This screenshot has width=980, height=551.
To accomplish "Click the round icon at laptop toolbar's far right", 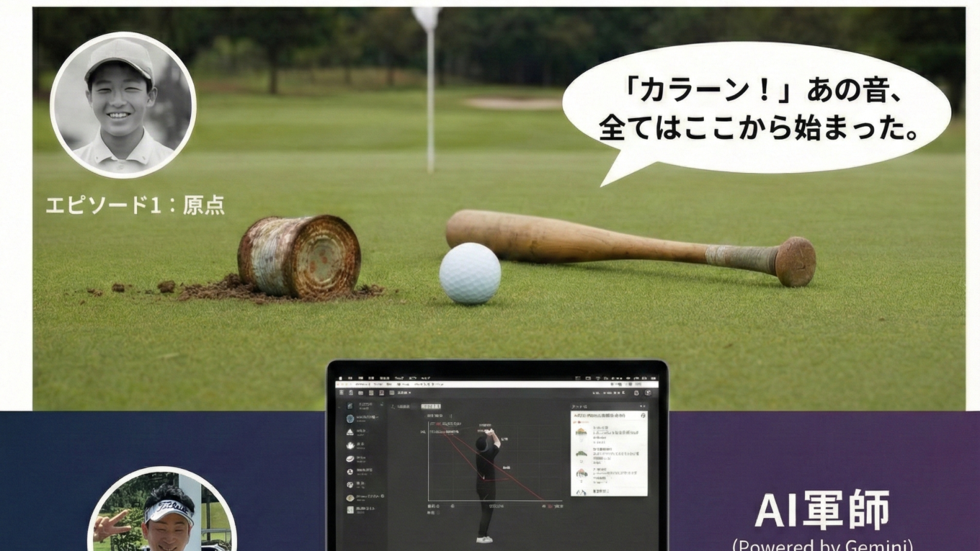I will [648, 393].
